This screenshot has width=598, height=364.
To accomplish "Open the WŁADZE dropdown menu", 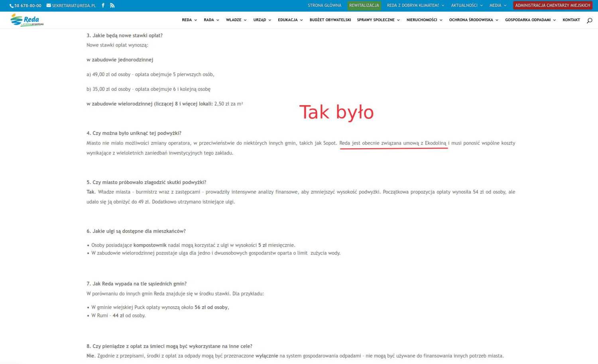I will pyautogui.click(x=236, y=20).
